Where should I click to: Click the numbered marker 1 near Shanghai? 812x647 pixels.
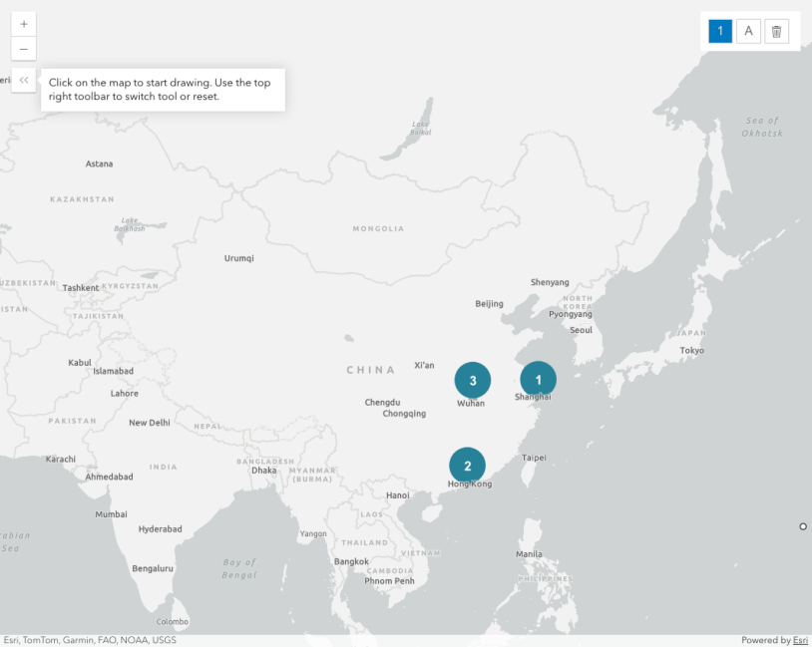[538, 379]
